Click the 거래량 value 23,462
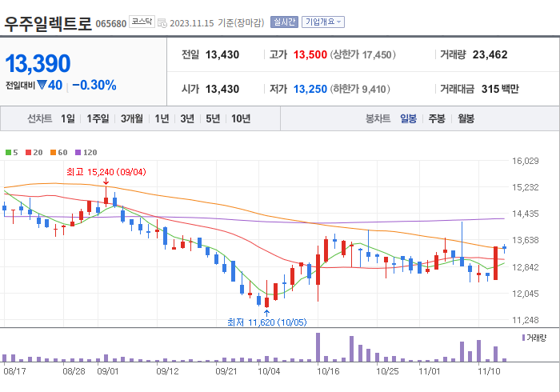 (x=490, y=54)
